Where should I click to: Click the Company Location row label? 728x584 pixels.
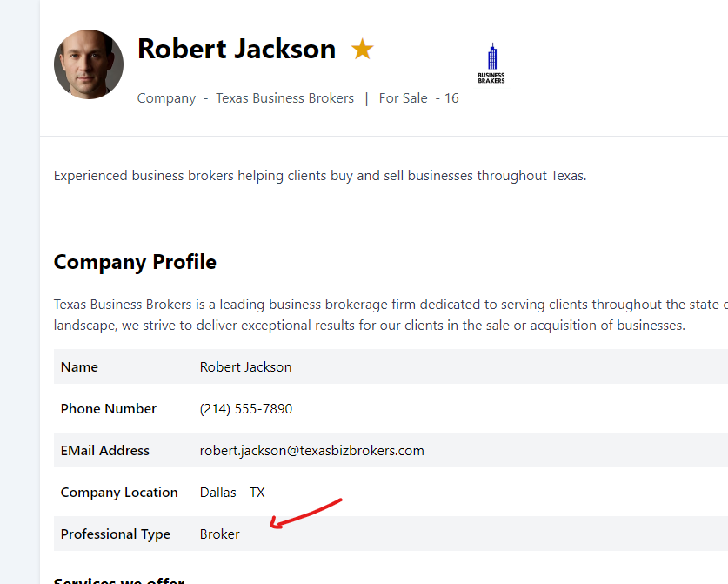click(x=119, y=493)
